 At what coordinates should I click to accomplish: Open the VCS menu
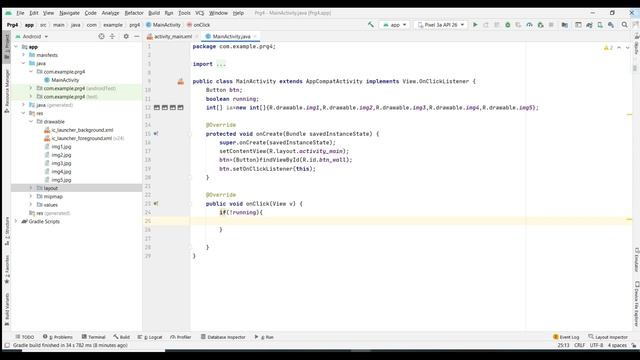199,13
